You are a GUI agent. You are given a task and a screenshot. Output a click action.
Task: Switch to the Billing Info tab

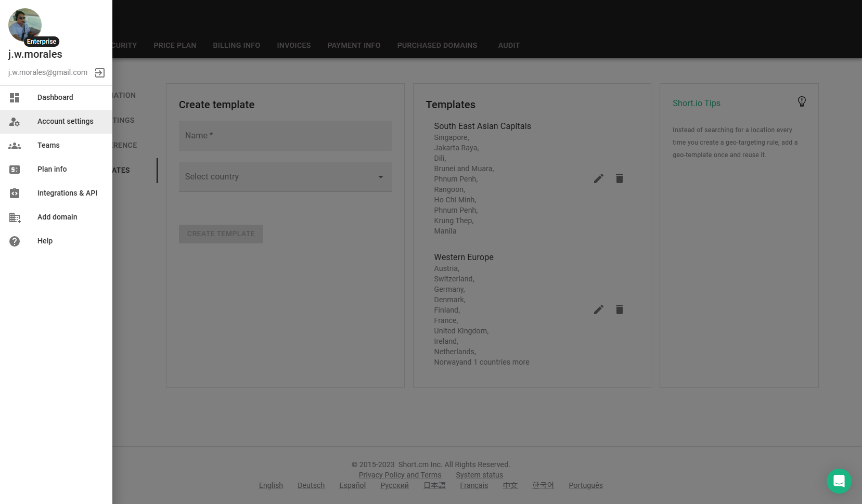(x=236, y=45)
